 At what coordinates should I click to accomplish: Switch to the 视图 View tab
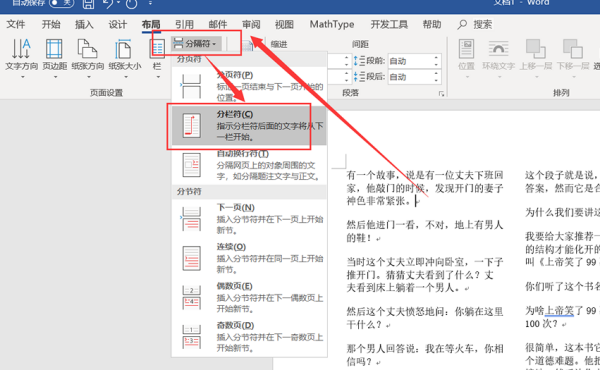click(x=284, y=24)
